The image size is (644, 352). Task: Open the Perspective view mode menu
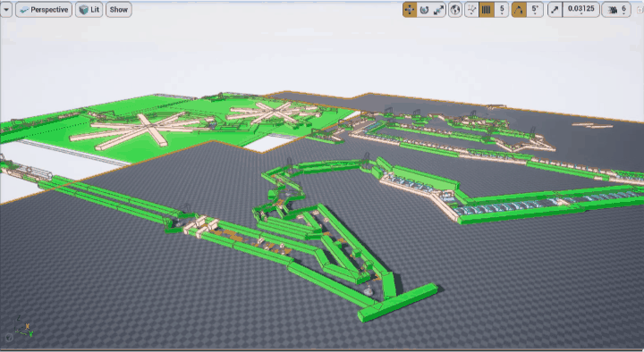44,10
